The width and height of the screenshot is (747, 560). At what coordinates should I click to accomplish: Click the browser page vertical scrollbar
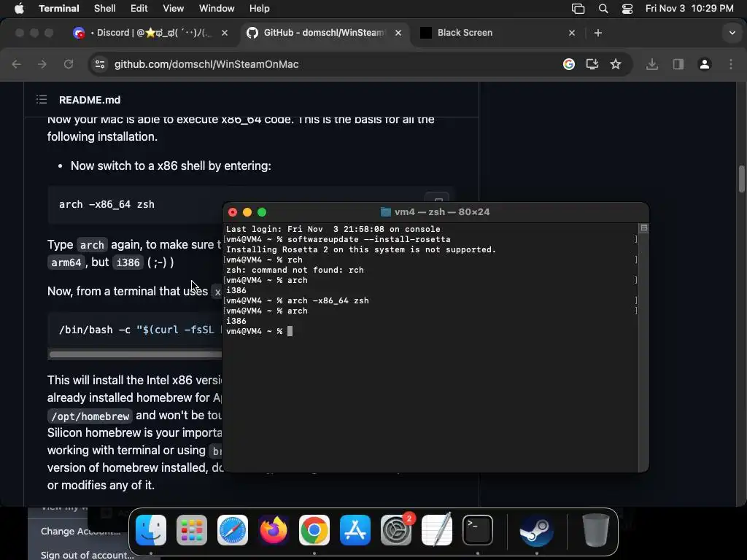(742, 179)
